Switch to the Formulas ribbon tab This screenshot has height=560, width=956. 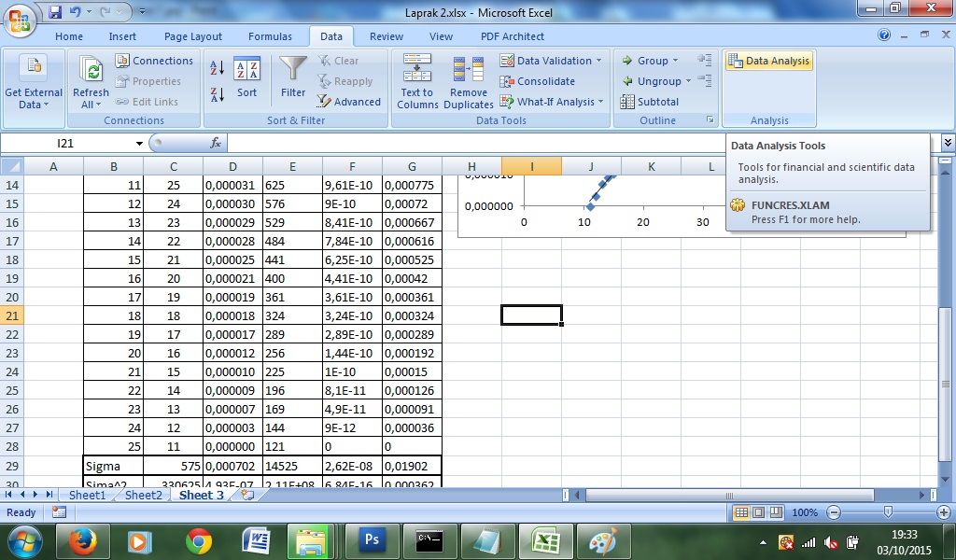tap(270, 36)
